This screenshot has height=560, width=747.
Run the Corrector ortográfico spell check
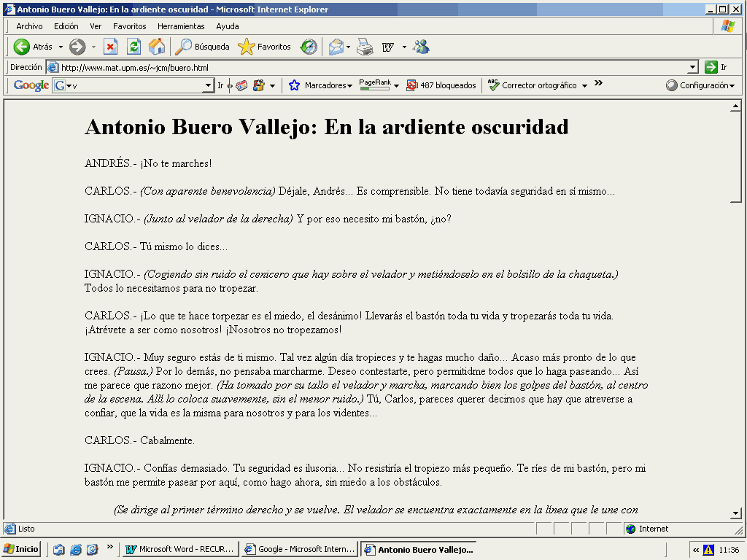[x=532, y=85]
